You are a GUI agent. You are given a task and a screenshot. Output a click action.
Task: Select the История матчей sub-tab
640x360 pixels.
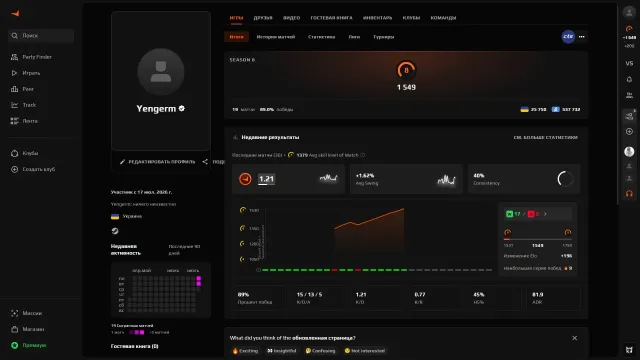tap(276, 37)
